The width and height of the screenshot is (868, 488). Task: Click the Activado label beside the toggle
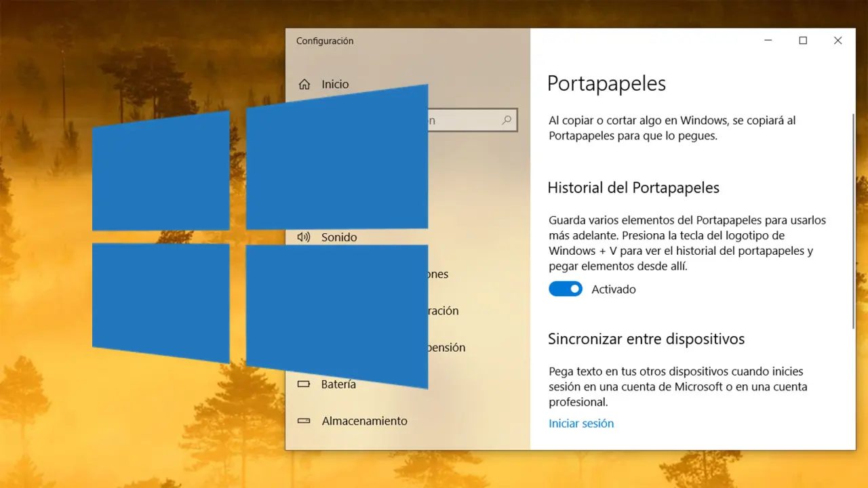pos(613,289)
